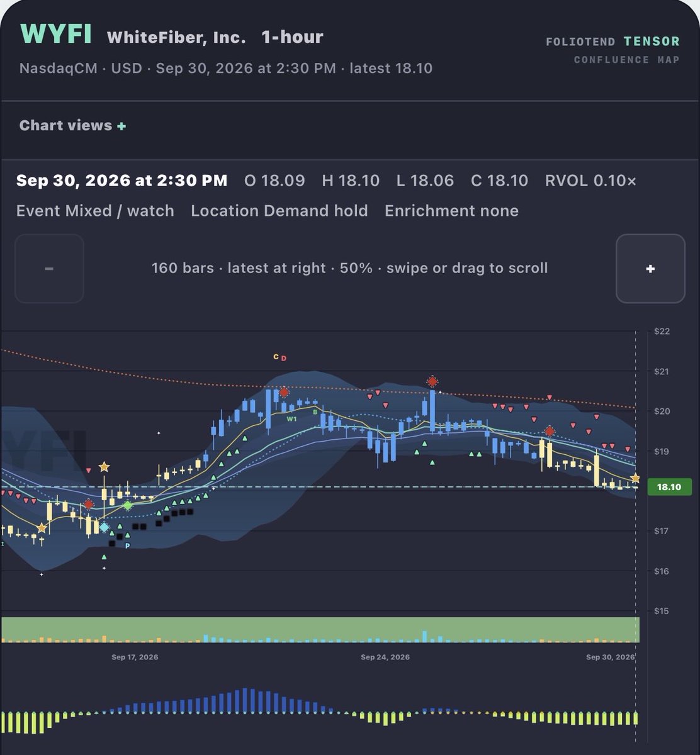
Task: Click the plus zoom-in button
Action: 650,269
